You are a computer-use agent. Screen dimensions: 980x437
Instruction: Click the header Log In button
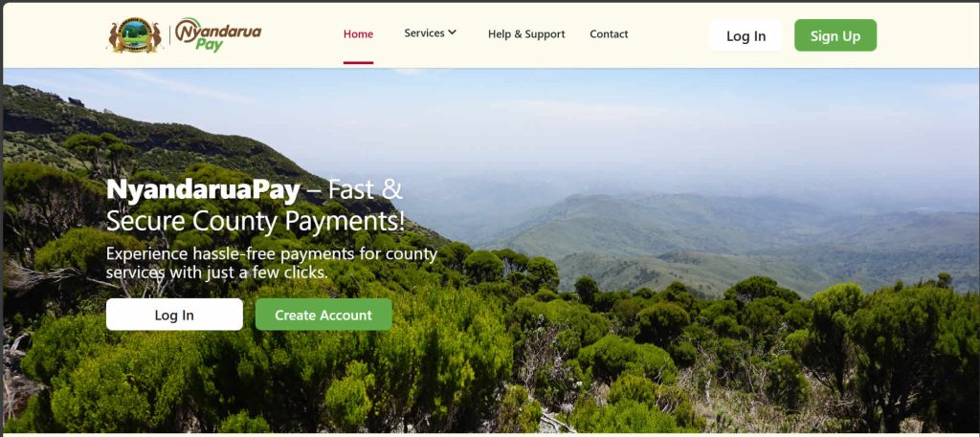tap(746, 35)
